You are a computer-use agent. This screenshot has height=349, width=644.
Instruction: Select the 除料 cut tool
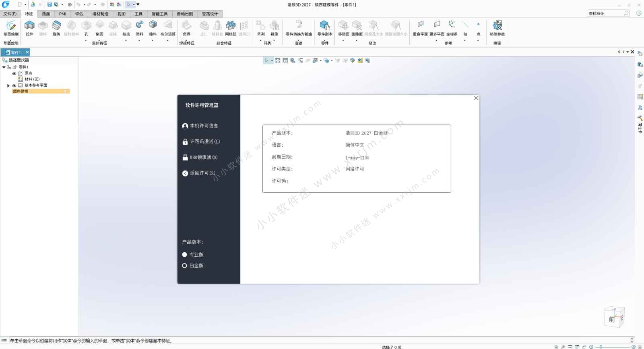[x=153, y=28]
